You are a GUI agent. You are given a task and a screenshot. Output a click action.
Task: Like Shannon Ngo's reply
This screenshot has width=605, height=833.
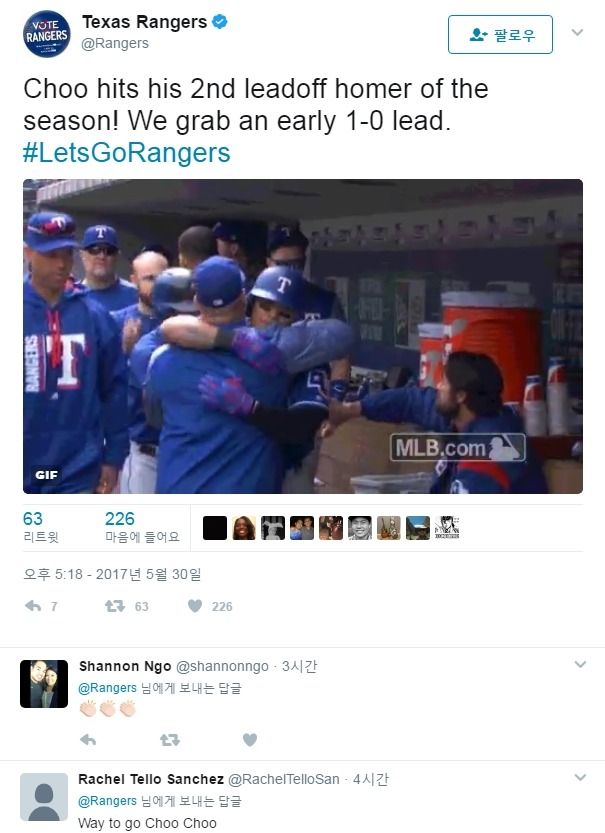250,740
